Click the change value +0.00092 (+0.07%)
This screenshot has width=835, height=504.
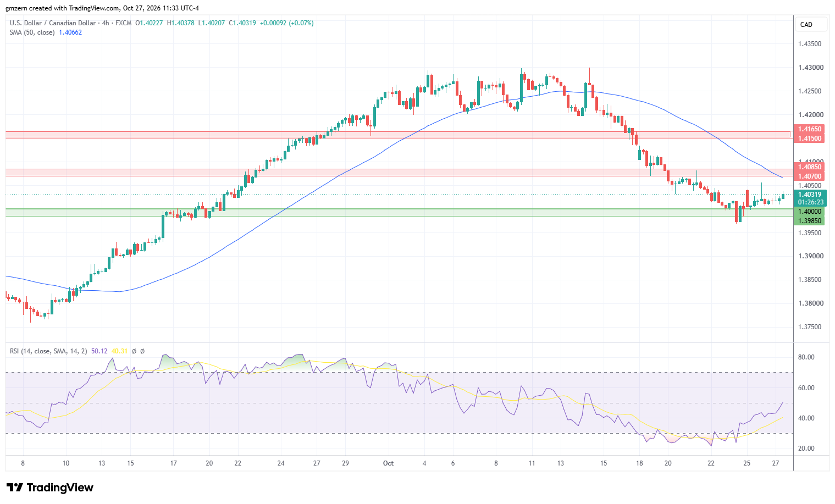click(x=287, y=23)
